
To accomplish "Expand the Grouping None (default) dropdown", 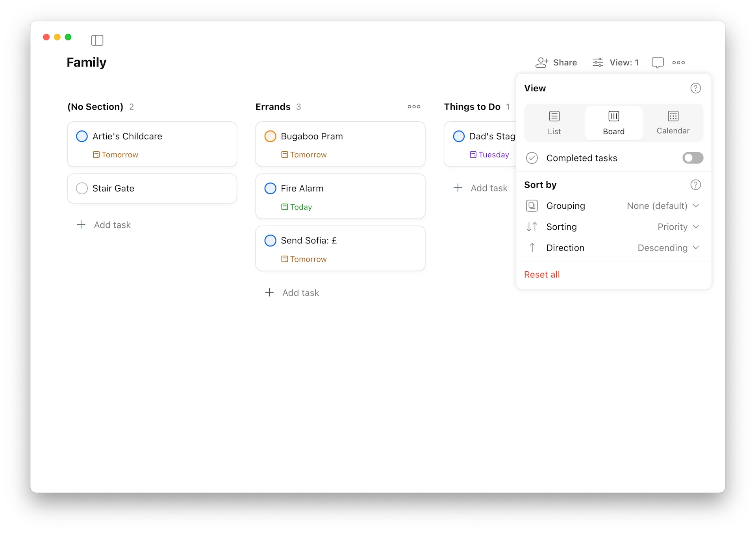I will [662, 206].
